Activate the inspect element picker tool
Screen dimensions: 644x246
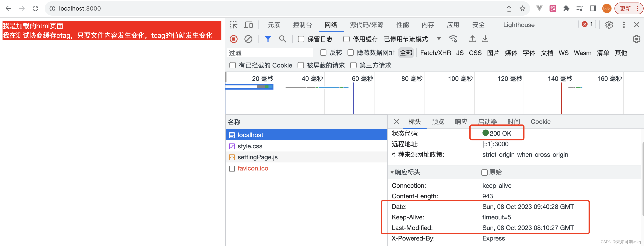point(234,25)
